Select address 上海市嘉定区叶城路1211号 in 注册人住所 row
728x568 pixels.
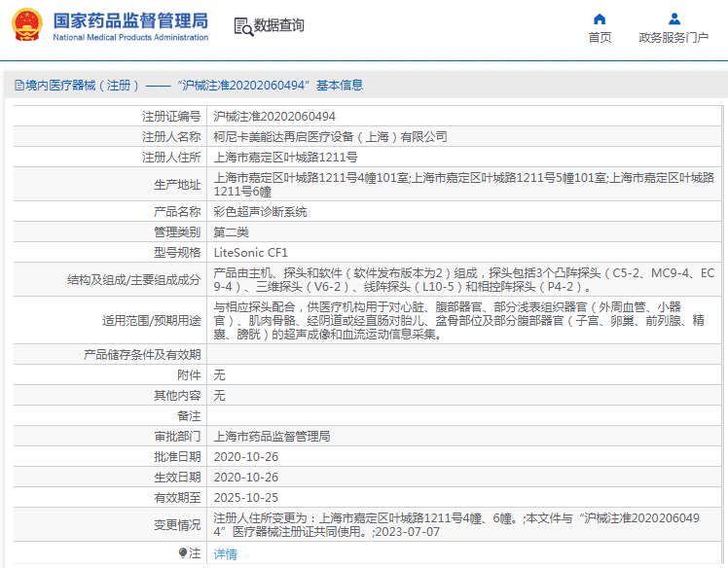tap(285, 158)
